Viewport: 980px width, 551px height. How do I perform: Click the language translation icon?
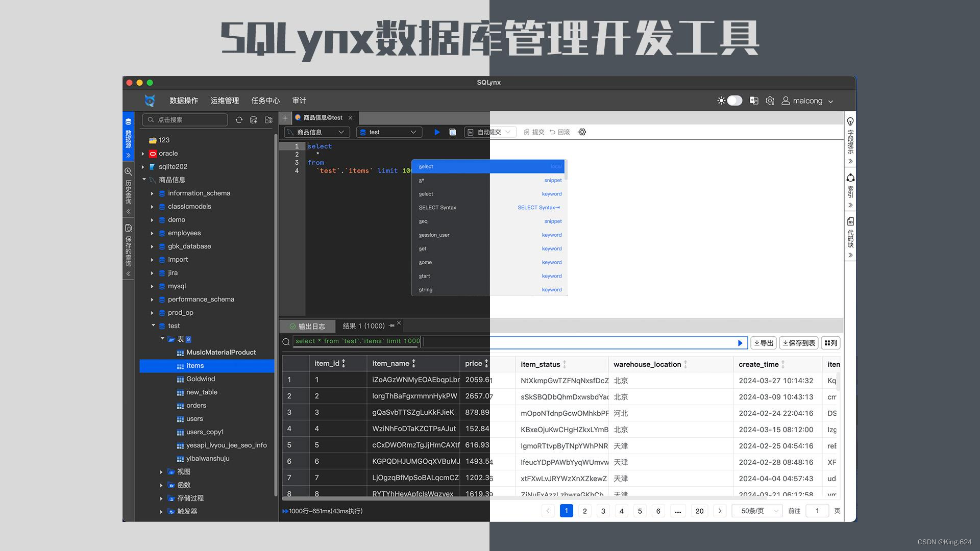[754, 101]
